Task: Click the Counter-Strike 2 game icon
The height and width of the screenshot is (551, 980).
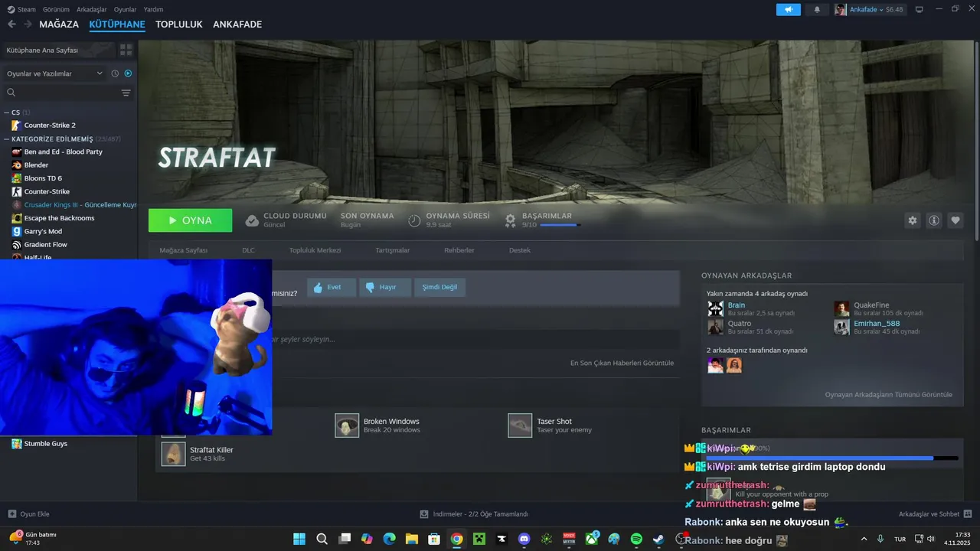Action: pyautogui.click(x=17, y=125)
